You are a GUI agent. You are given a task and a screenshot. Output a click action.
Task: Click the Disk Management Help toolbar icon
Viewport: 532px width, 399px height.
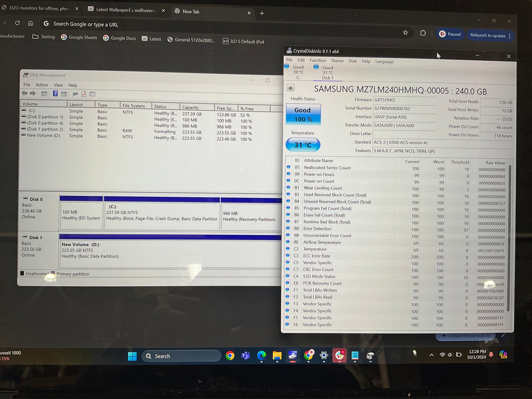pyautogui.click(x=55, y=94)
